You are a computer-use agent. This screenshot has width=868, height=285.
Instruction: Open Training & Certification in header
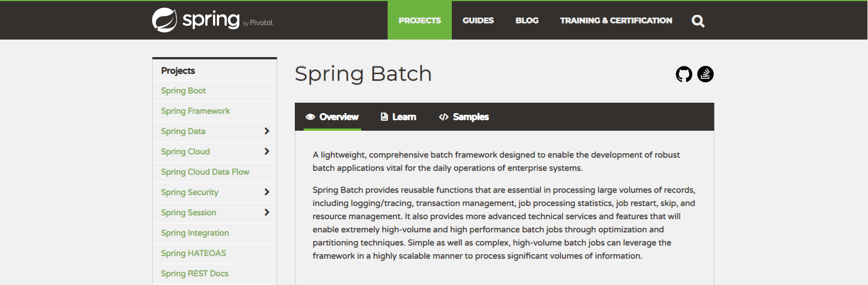[616, 20]
